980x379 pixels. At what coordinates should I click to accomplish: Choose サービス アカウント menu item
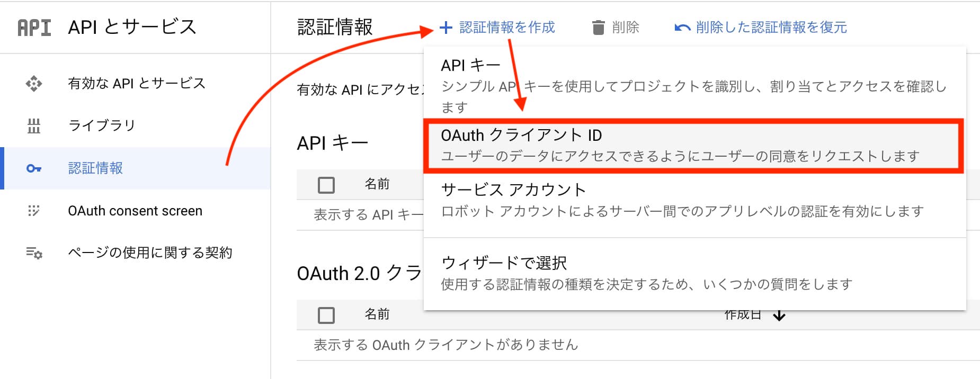pos(694,200)
